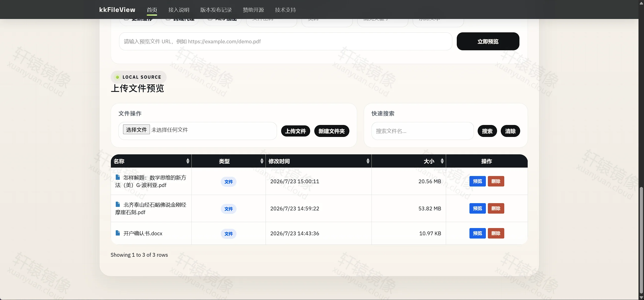Click the 立即预览 button

488,41
